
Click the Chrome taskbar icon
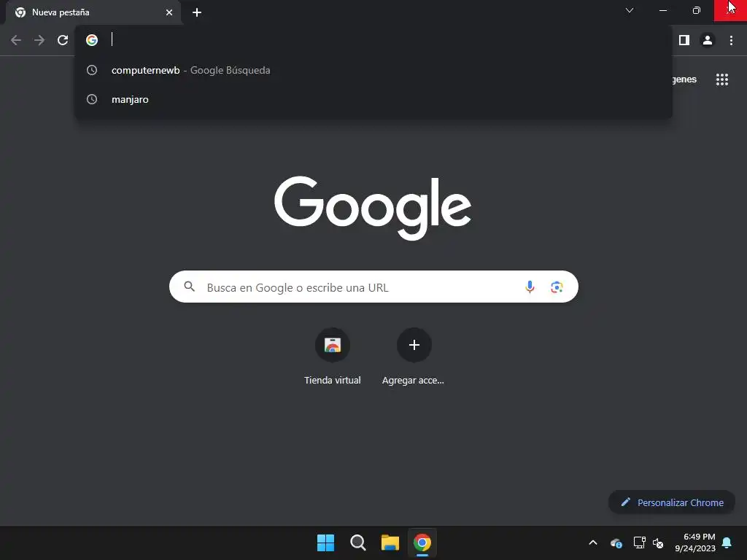coord(422,542)
